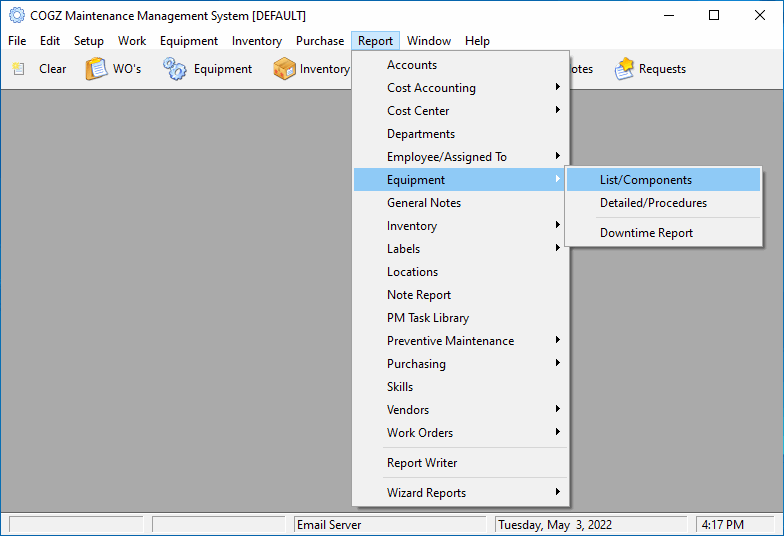Image resolution: width=784 pixels, height=536 pixels.
Task: Open the Purchase menu
Action: (320, 41)
